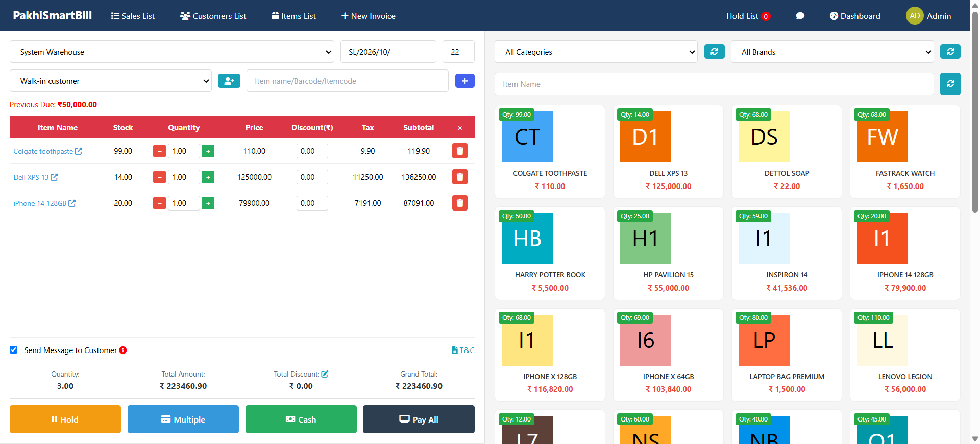
Task: Add Fastrack Watch product card
Action: (x=905, y=152)
